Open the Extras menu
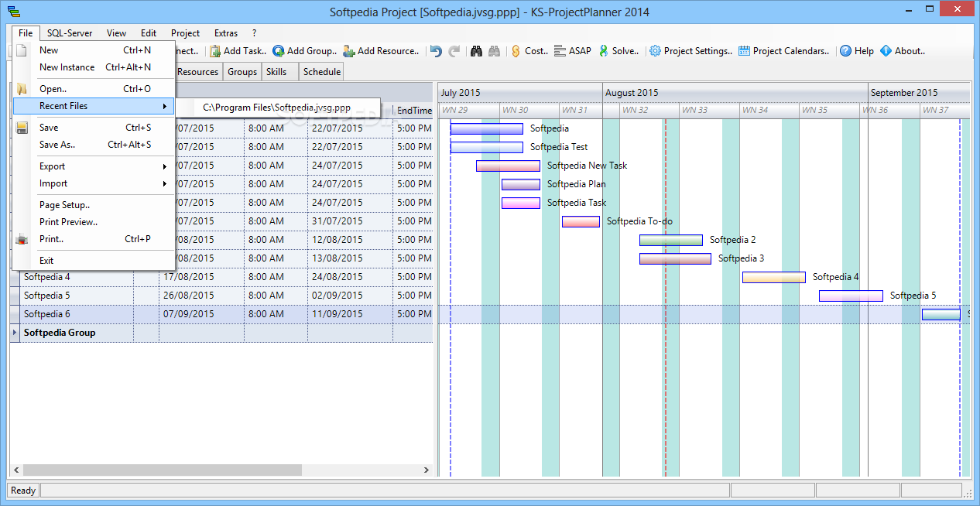This screenshot has width=980, height=506. 226,33
